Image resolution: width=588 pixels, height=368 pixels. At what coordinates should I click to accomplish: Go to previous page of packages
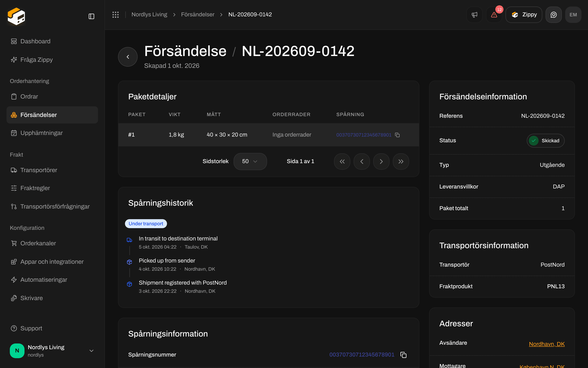[x=362, y=161]
